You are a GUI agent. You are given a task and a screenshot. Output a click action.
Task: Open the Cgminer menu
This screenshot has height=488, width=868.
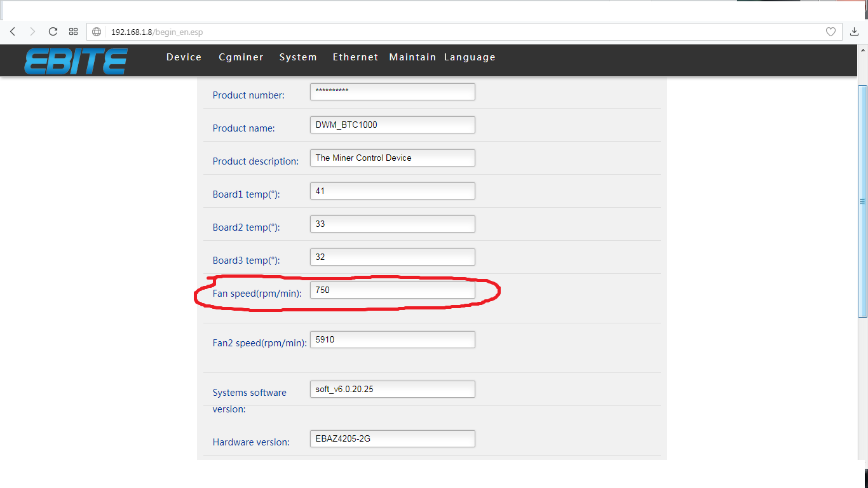241,57
